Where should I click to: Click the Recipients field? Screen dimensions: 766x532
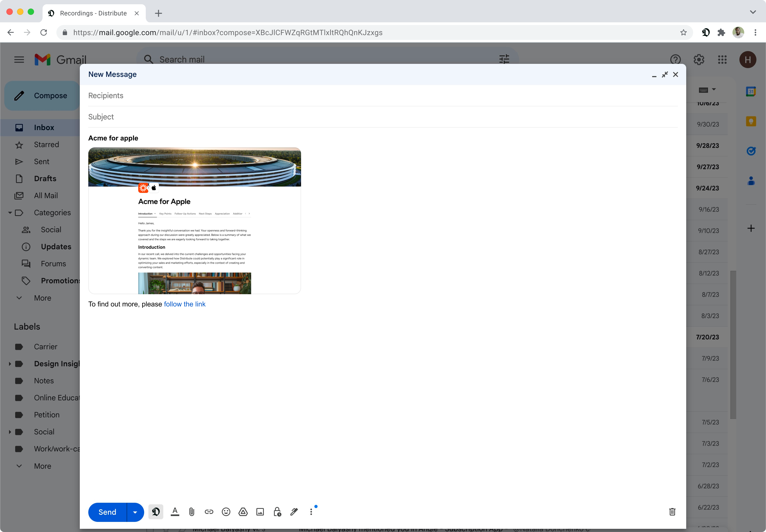tap(382, 96)
